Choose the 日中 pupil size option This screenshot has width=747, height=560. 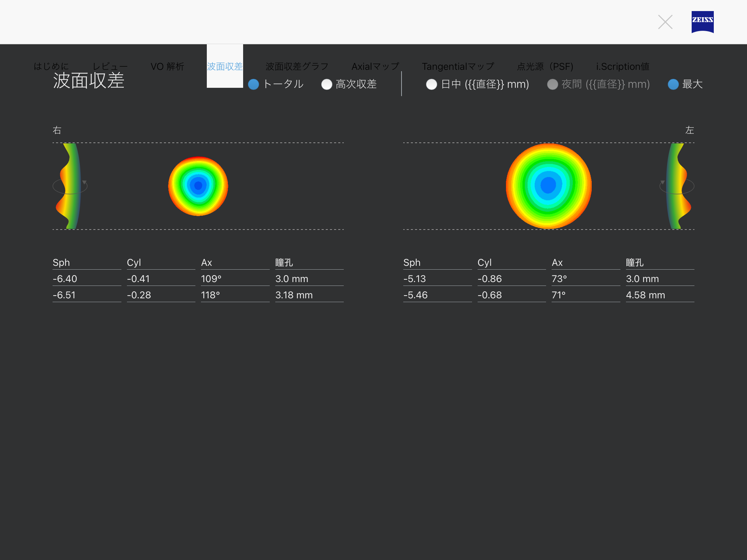tap(432, 84)
